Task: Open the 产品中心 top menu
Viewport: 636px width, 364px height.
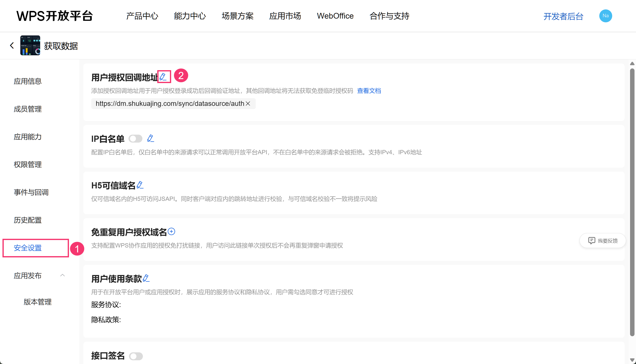Action: [x=142, y=16]
